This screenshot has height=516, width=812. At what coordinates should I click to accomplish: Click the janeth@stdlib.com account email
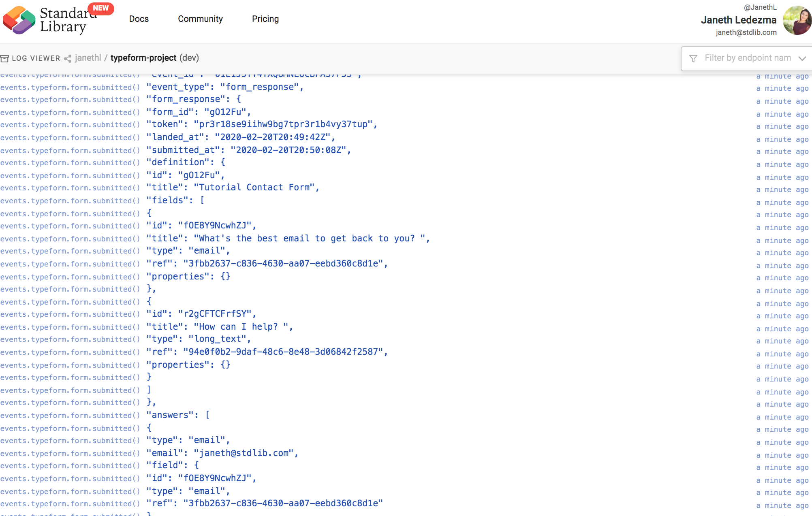point(746,32)
